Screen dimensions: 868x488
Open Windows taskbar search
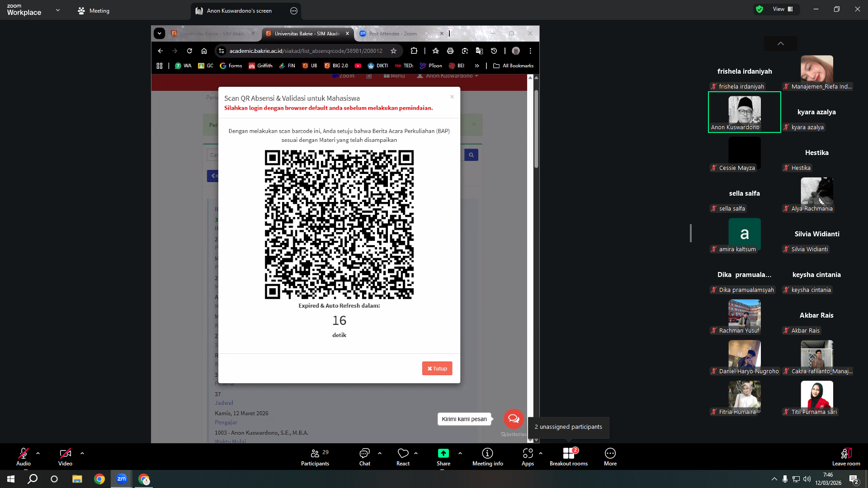pos(33,479)
